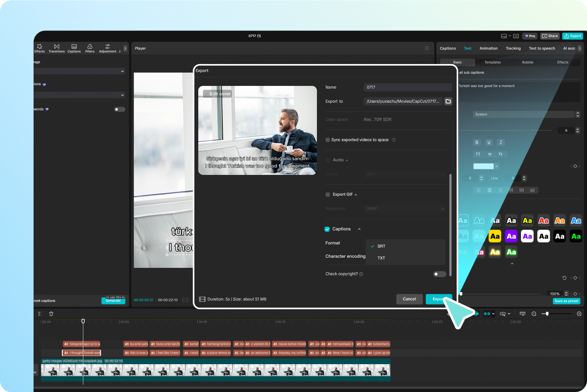Viewport: 587px width, 392px height.
Task: Enable Sync exported videos to space
Action: (x=328, y=139)
